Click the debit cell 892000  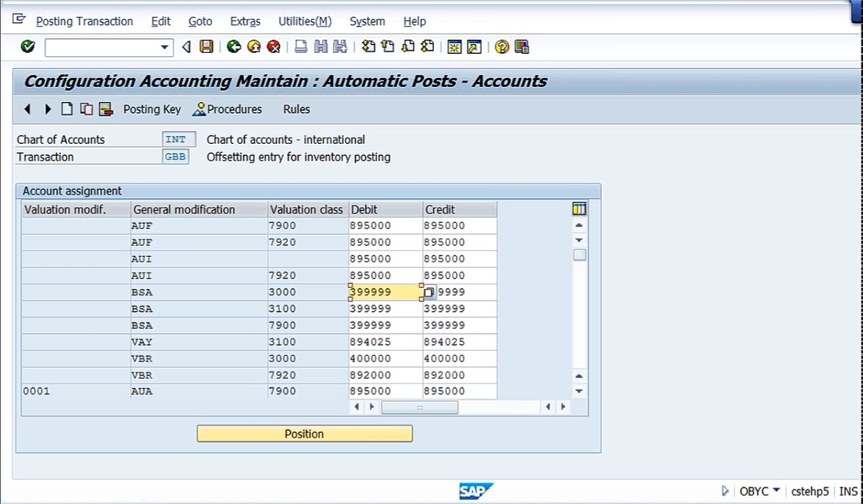[x=385, y=375]
